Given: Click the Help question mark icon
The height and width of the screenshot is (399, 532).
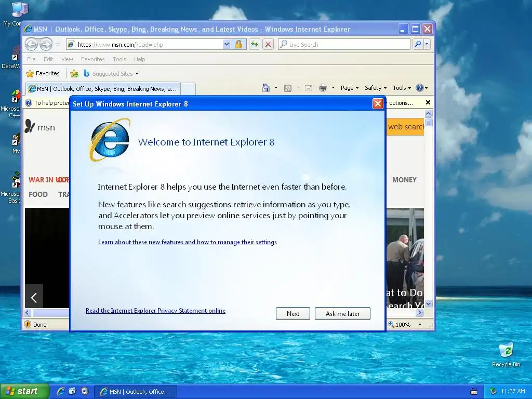Looking at the screenshot, I should click(420, 88).
